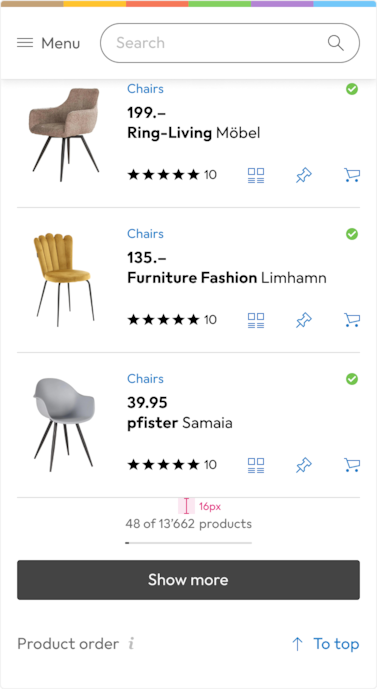Focus the Search input field
The width and height of the screenshot is (377, 689).
pos(230,43)
